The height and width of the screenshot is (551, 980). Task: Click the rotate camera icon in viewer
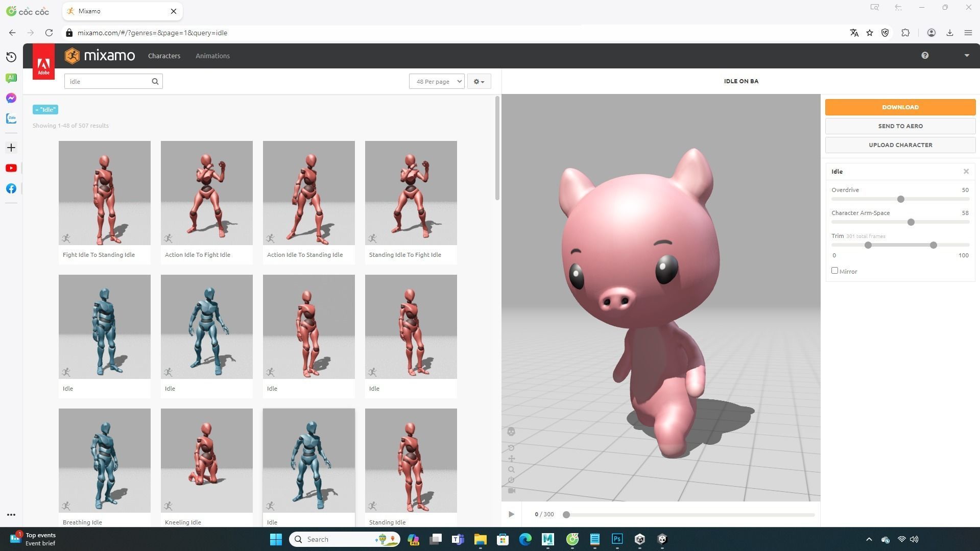click(x=511, y=448)
